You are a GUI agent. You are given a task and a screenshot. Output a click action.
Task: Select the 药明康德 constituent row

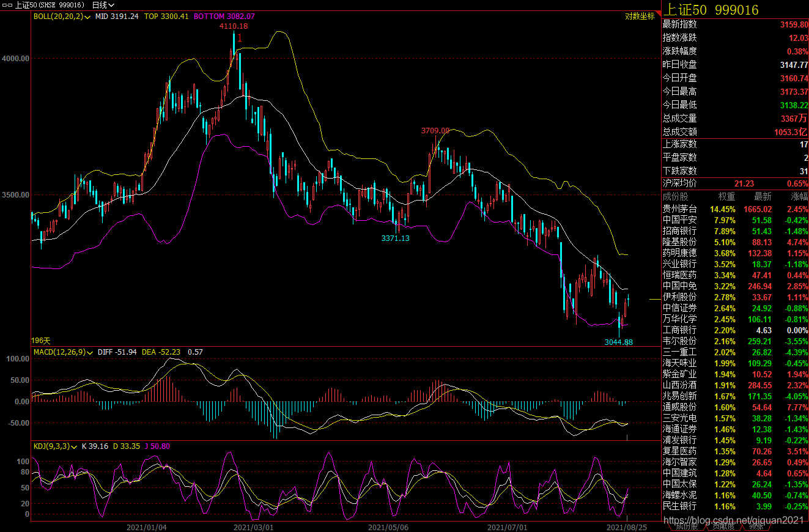click(735, 253)
